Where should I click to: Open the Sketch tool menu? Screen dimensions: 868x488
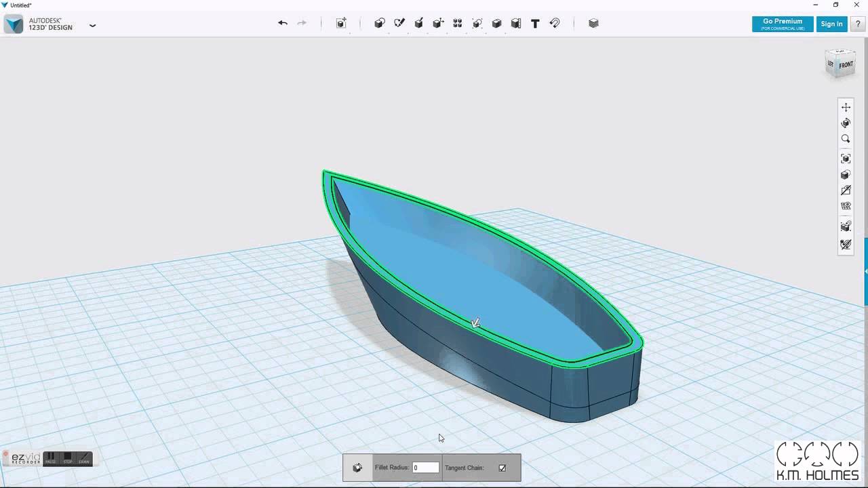point(399,23)
